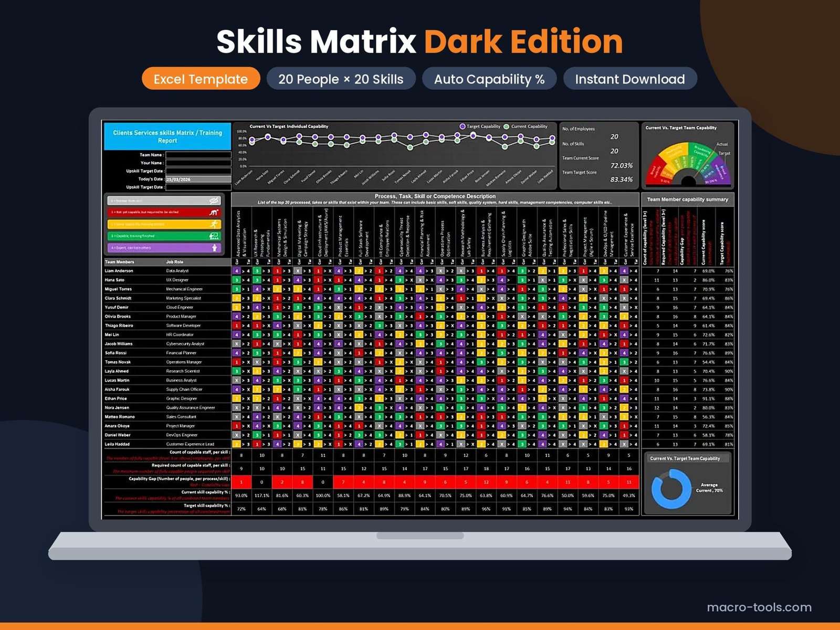Select team member Olivia Brooks

[118, 316]
